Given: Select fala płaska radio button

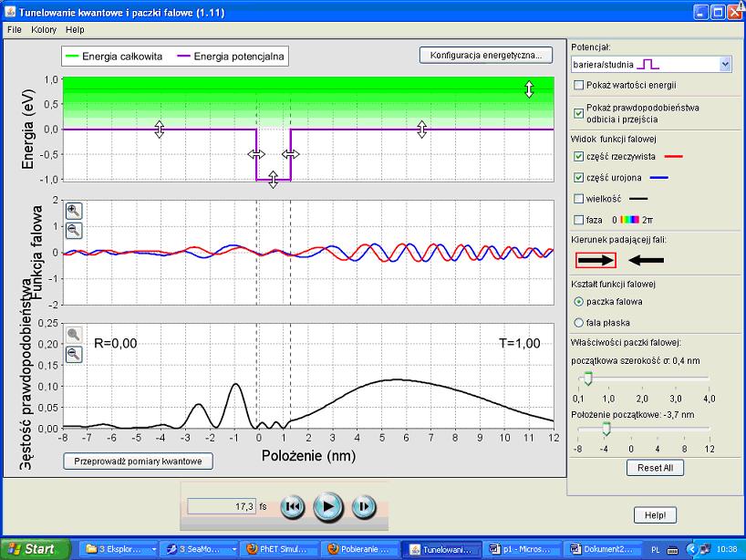Looking at the screenshot, I should point(578,323).
